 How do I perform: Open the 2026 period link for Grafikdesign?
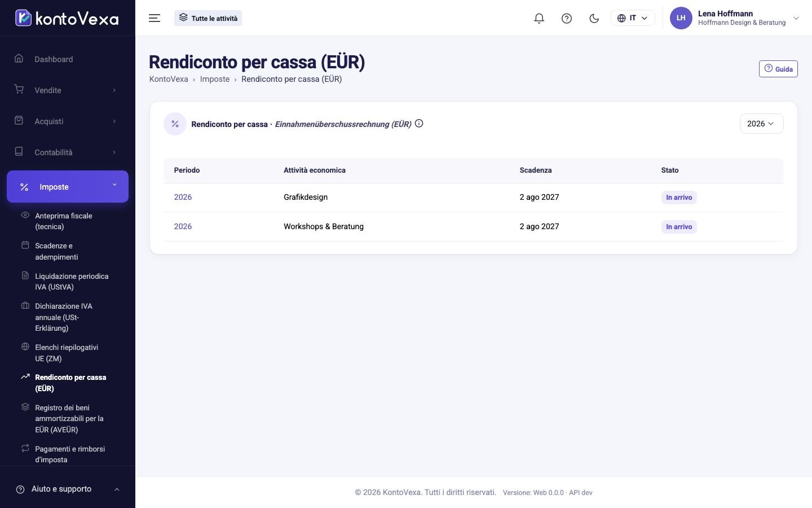point(183,197)
